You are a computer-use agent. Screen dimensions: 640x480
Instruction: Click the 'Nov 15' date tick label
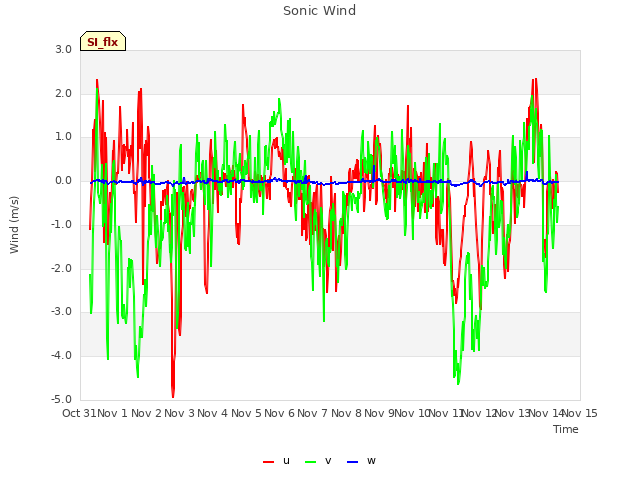(x=580, y=413)
